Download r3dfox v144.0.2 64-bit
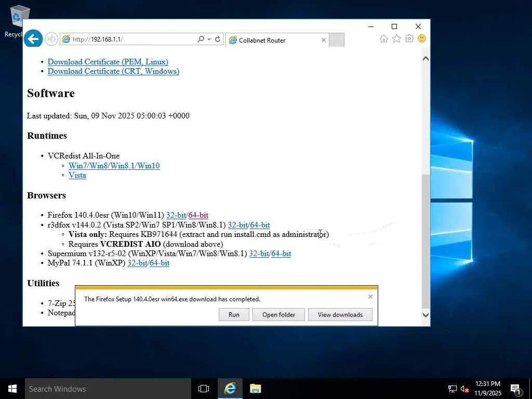 [260, 225]
